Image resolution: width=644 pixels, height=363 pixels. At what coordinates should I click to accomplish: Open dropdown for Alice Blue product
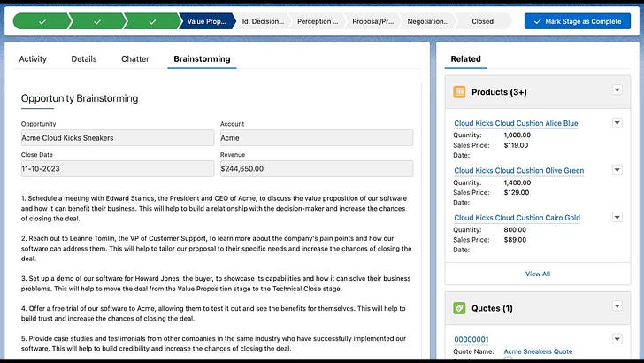617,123
